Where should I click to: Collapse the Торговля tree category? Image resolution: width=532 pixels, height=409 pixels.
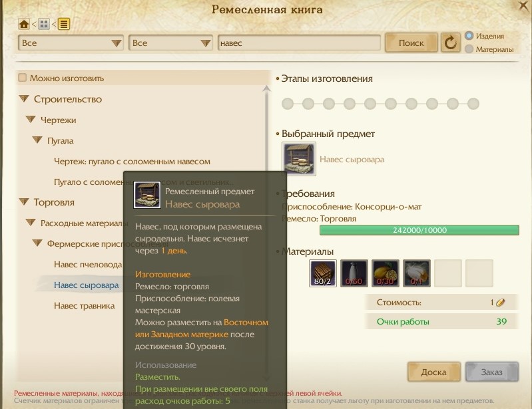click(24, 202)
